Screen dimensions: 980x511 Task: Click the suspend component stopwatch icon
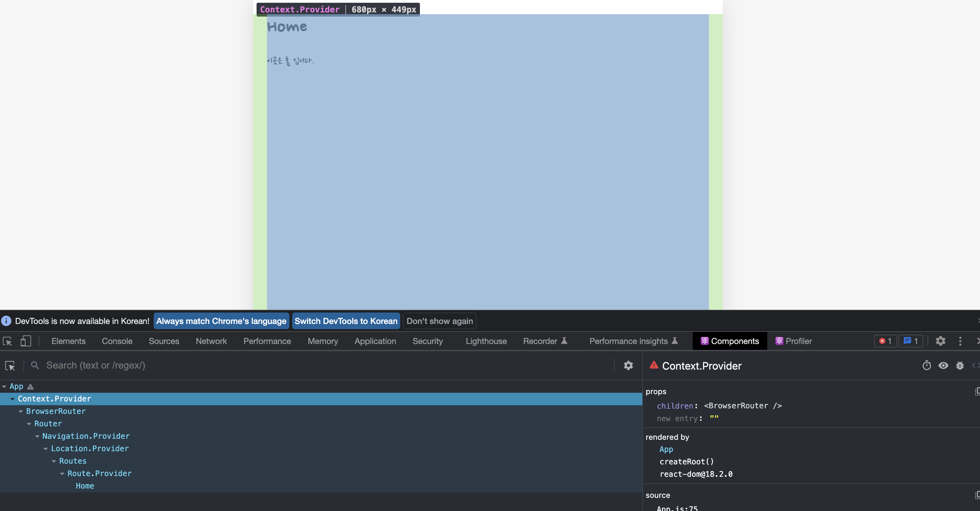pyautogui.click(x=926, y=365)
